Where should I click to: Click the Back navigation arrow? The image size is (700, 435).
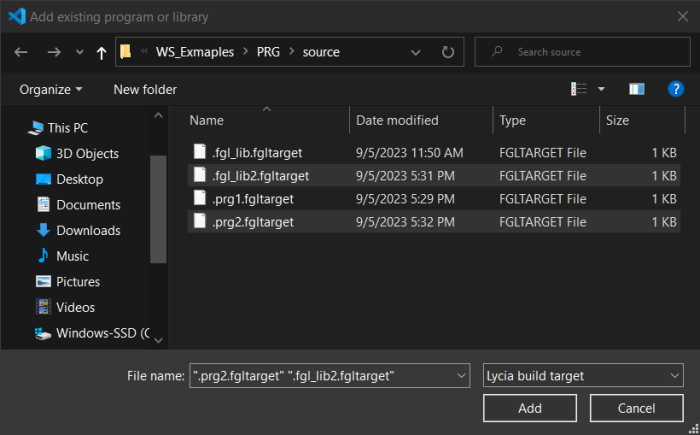(x=22, y=52)
